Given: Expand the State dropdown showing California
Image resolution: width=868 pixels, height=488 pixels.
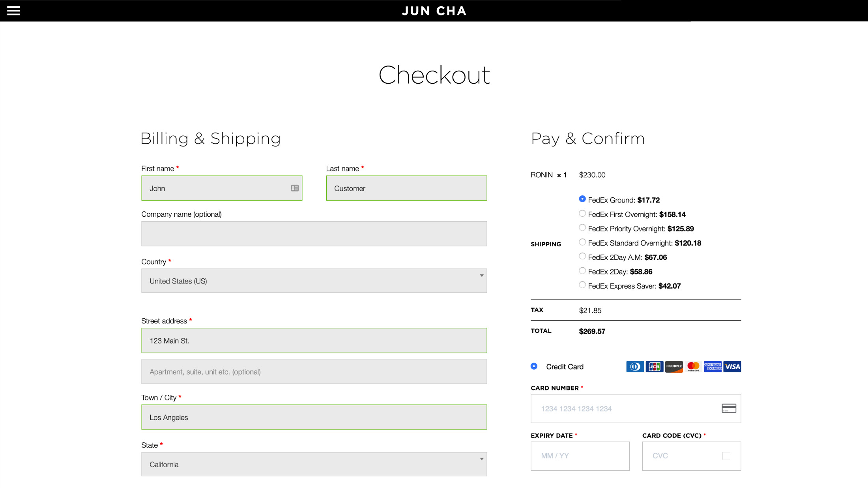Looking at the screenshot, I should [314, 464].
